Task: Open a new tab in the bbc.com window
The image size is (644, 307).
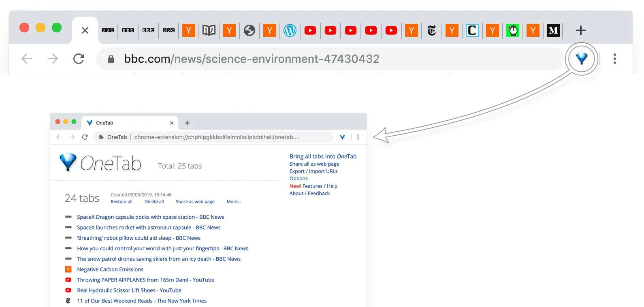Action: 581,30
